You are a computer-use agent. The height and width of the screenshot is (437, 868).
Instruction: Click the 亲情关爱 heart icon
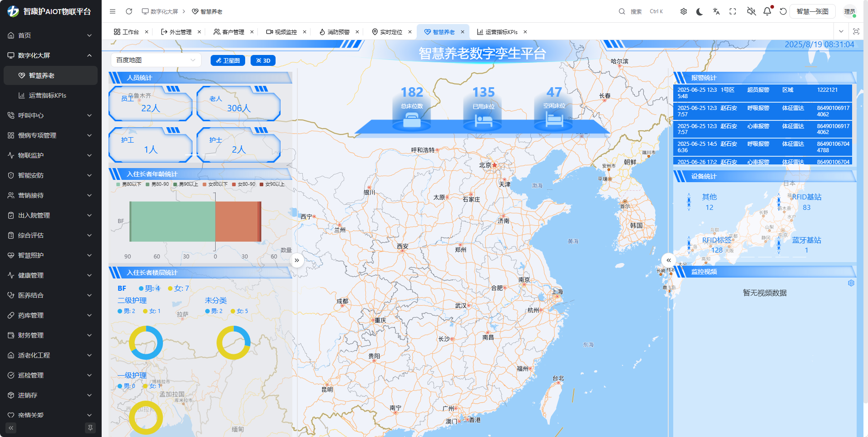(11, 415)
